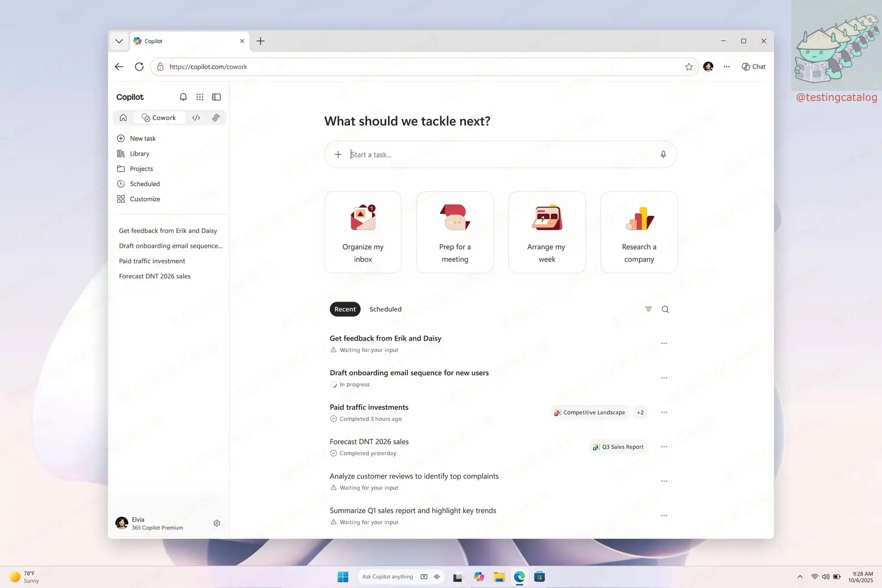Open more options for Draft onboarding task
Screen dimensions: 882x588
click(x=664, y=378)
